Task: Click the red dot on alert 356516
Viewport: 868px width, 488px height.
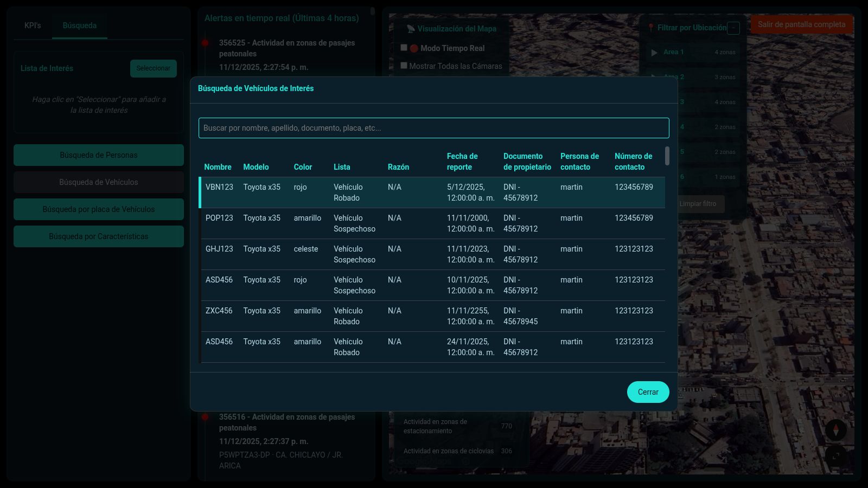Action: coord(205,417)
